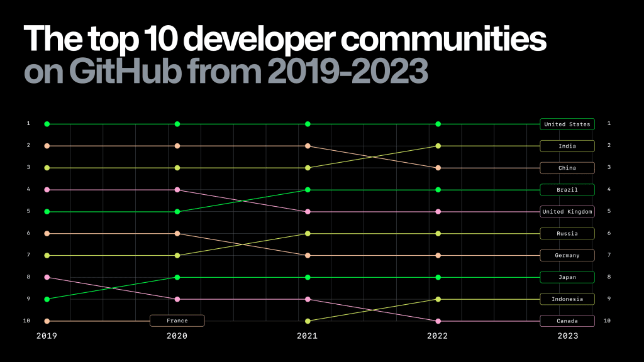Select the peach rank-10 dot at 2019
644x362 pixels.
[47, 321]
